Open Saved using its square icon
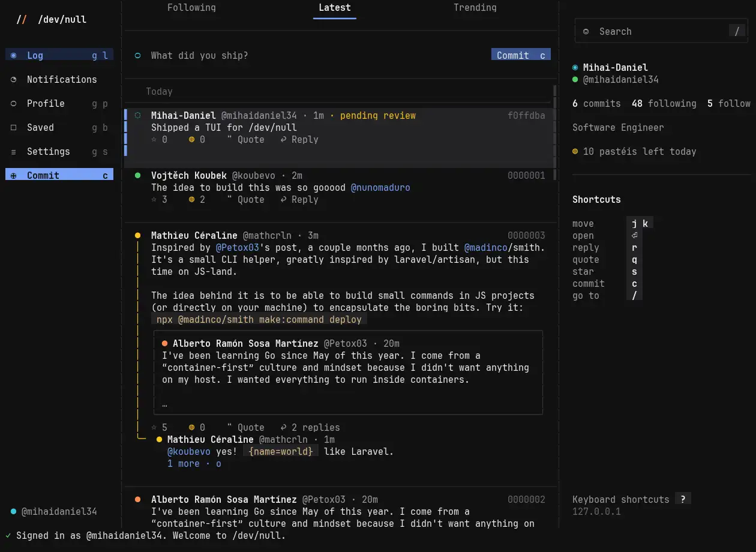756x552 pixels. pos(14,127)
